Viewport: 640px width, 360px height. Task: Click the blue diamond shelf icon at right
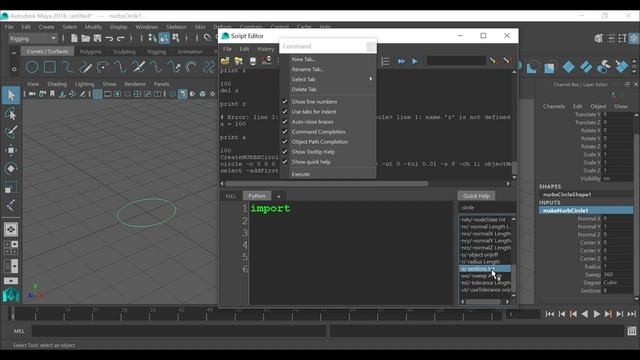point(568,67)
